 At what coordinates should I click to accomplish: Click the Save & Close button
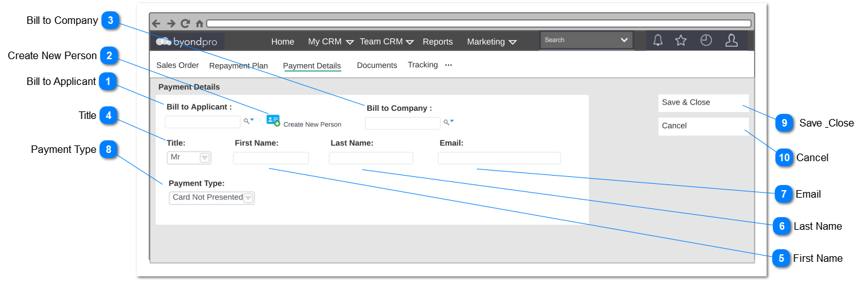pyautogui.click(x=704, y=103)
